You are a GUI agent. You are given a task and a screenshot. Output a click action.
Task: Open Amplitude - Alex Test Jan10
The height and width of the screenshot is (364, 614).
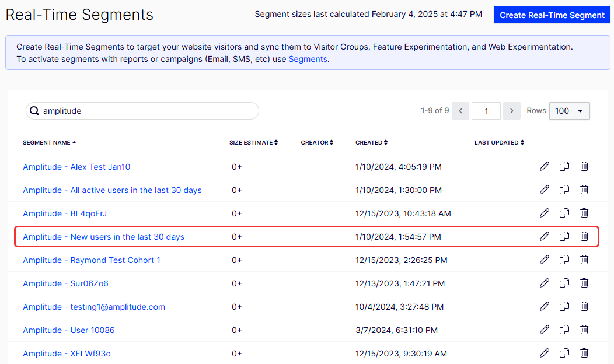(76, 167)
